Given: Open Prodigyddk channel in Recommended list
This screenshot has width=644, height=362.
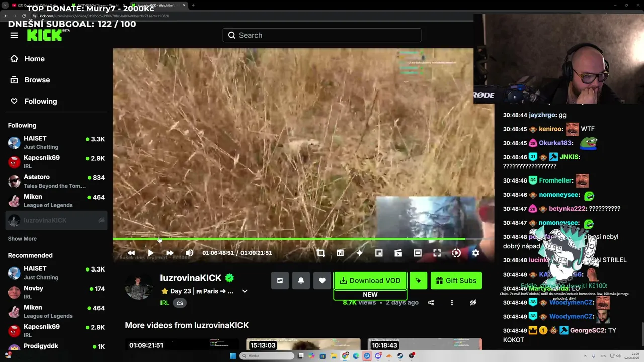Looking at the screenshot, I should click(x=56, y=347).
